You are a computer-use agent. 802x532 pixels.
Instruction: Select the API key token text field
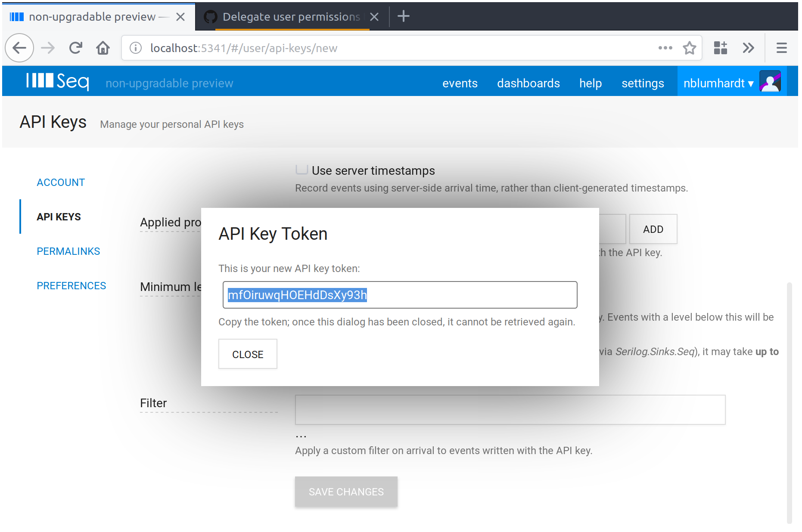(400, 295)
